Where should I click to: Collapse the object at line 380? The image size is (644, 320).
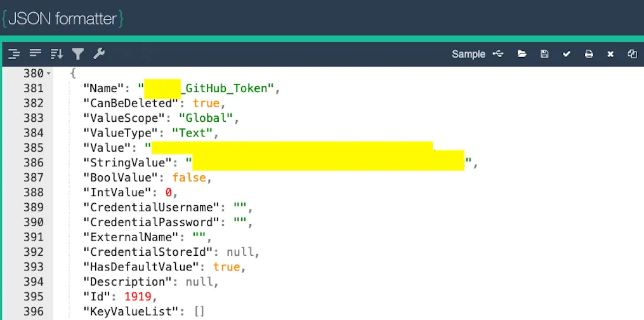49,74
